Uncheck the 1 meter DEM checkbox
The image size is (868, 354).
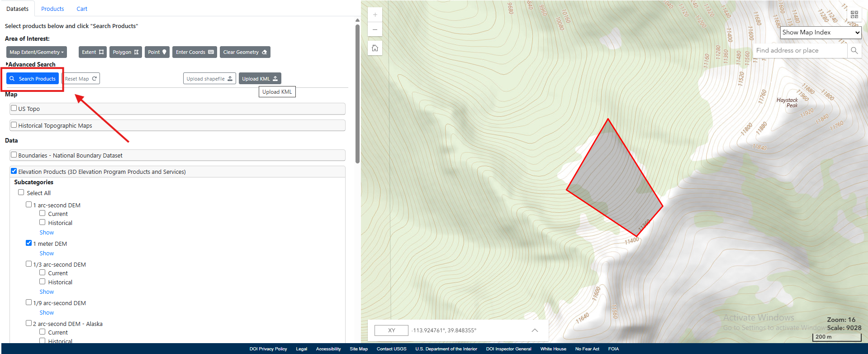pos(29,243)
